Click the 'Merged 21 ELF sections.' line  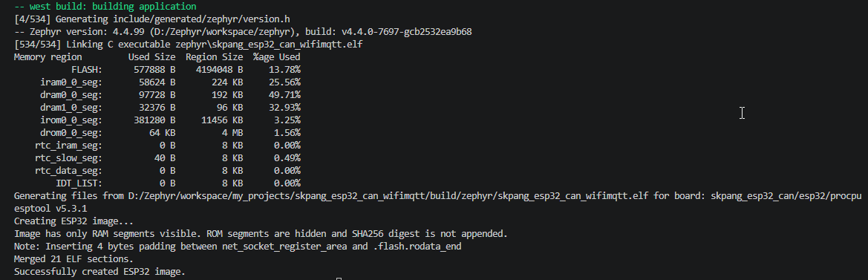click(x=74, y=259)
